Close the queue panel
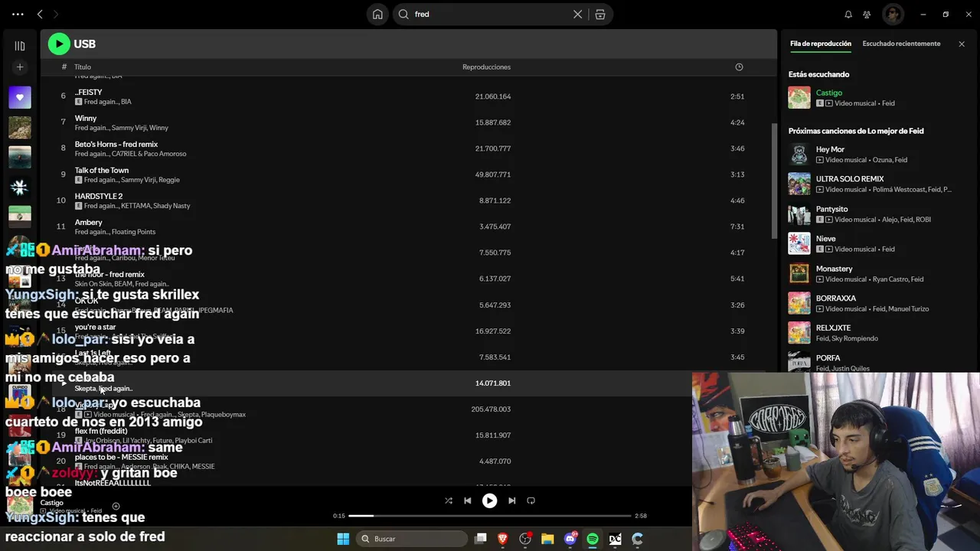 pos(962,44)
